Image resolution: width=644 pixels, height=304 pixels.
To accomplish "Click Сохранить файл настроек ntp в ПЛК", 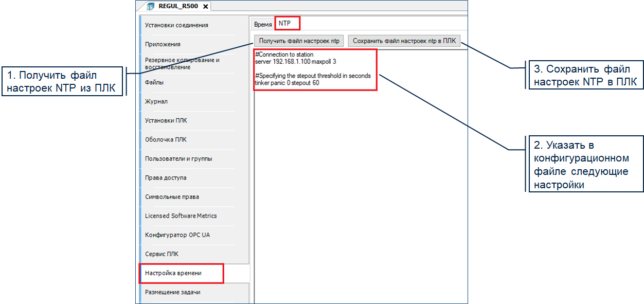I will click(404, 41).
